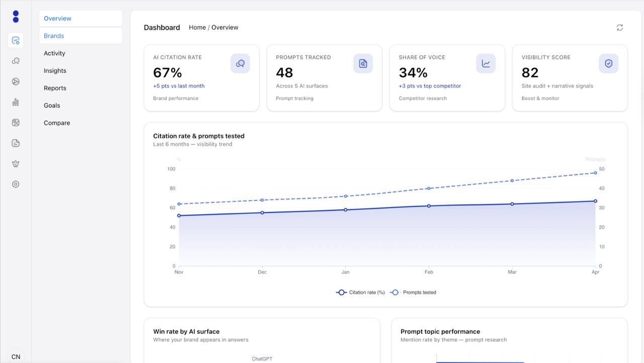This screenshot has width=644, height=363.
Task: Click the Jan citation rate data point
Action: point(345,210)
